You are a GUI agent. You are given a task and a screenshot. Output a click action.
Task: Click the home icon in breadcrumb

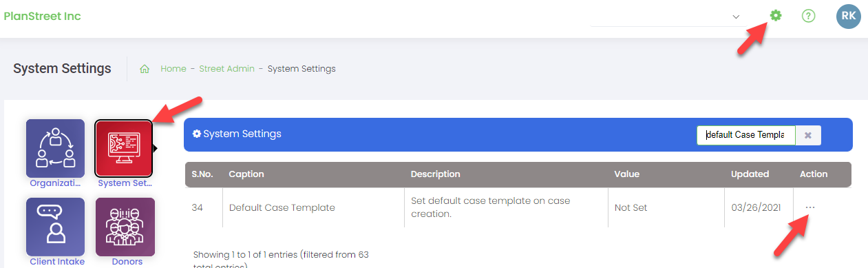pyautogui.click(x=145, y=69)
